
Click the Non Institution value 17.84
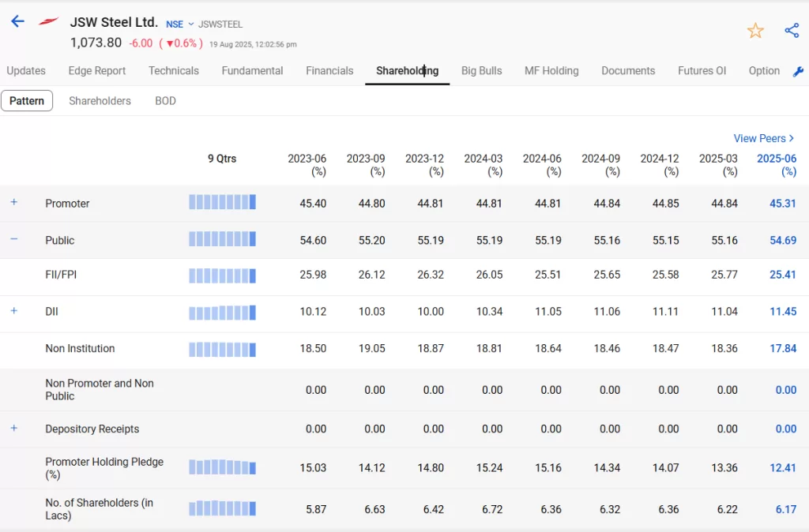[x=783, y=348]
